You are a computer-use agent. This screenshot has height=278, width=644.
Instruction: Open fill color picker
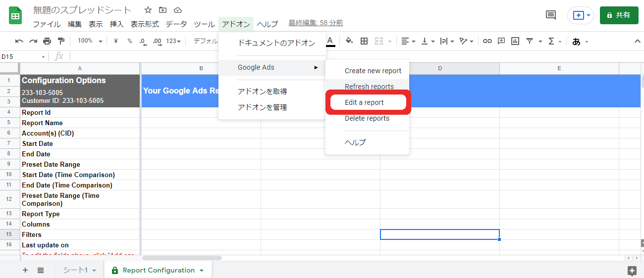pos(349,41)
